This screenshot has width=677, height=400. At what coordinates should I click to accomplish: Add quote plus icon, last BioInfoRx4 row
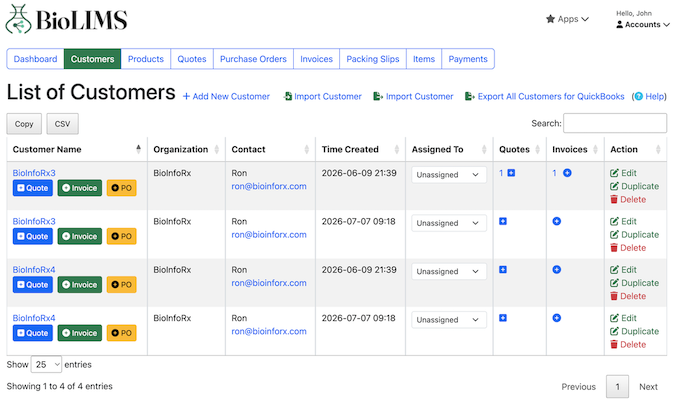click(503, 318)
